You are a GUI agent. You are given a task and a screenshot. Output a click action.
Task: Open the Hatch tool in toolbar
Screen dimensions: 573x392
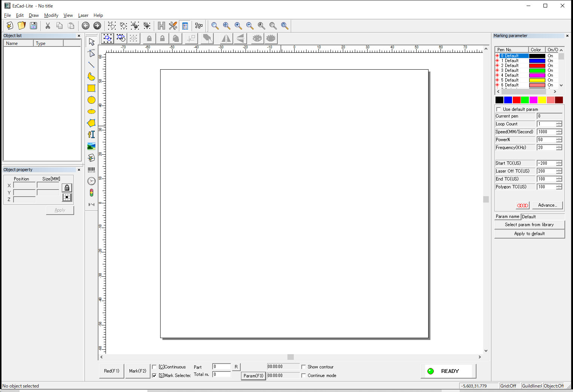(161, 25)
